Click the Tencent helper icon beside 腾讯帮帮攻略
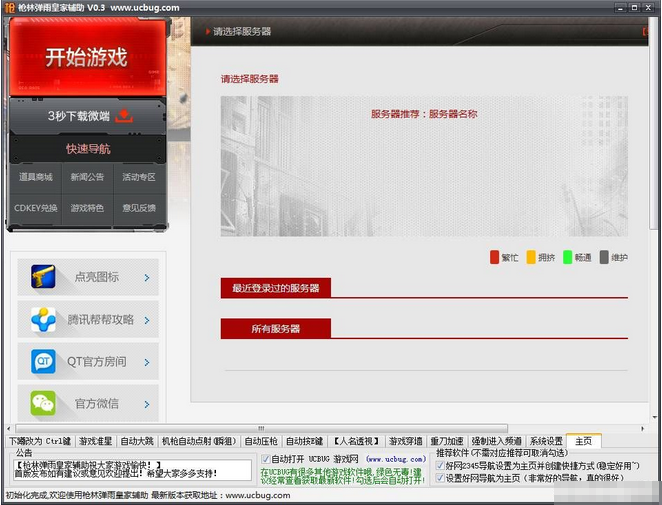The image size is (662, 505). 44,320
